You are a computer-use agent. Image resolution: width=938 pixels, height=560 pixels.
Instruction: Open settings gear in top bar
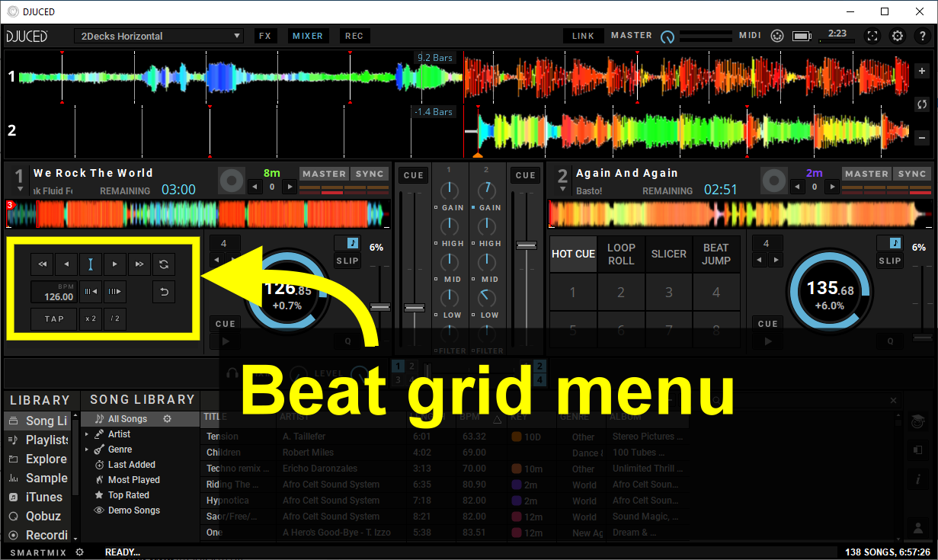tap(898, 36)
